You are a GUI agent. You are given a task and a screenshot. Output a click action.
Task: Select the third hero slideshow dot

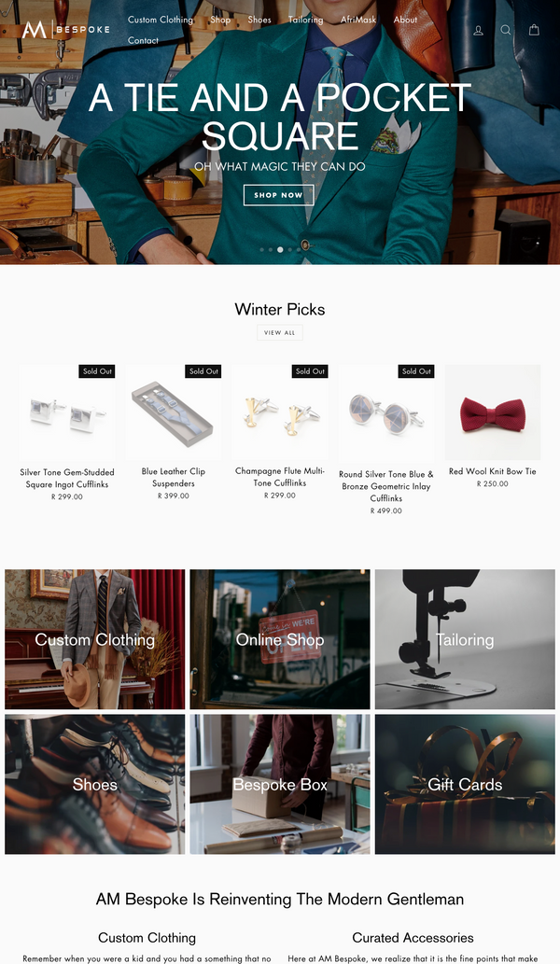pos(280,249)
